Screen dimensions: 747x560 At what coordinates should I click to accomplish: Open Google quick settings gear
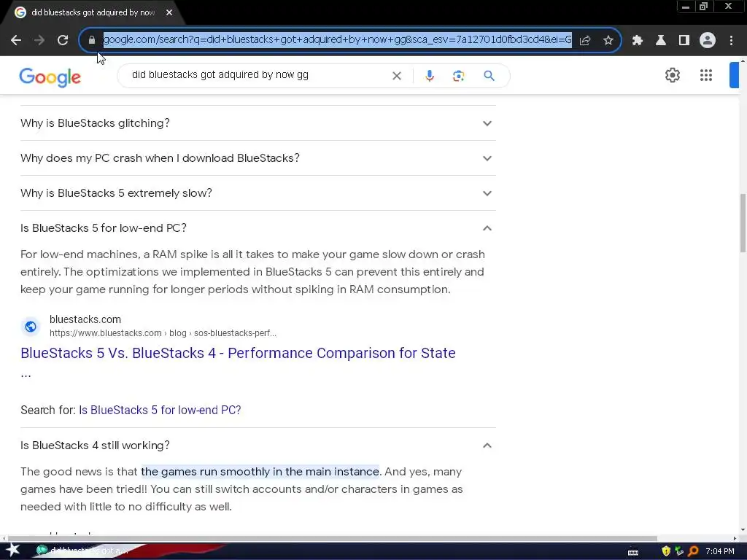[x=672, y=75]
